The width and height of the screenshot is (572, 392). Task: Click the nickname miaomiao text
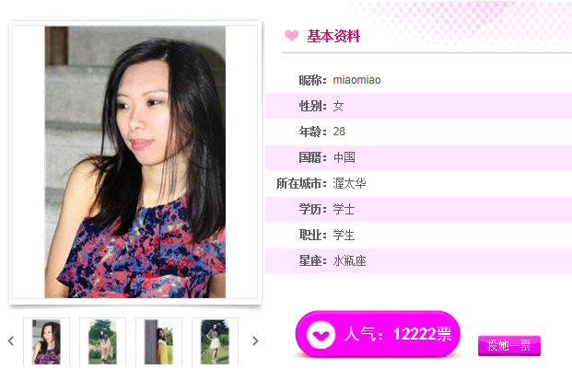[x=356, y=80]
